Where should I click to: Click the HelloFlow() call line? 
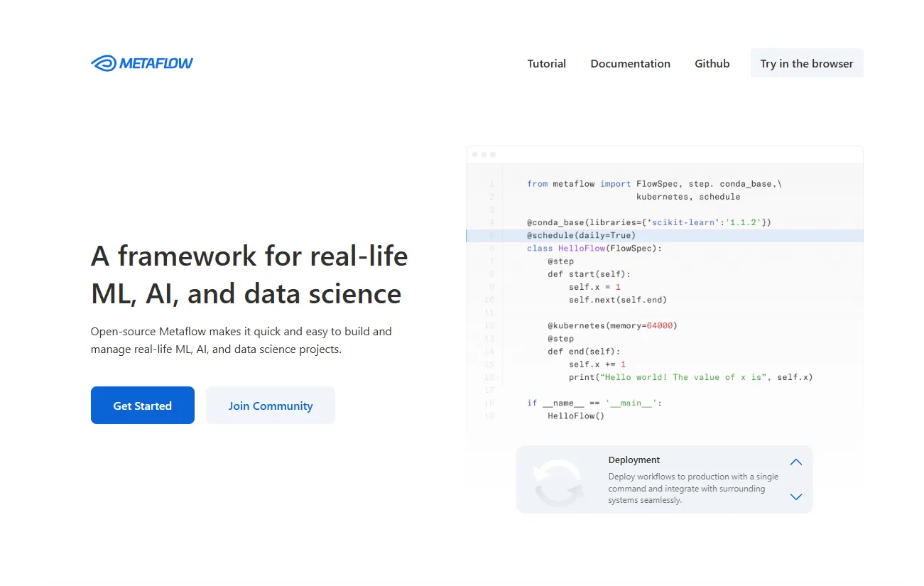pos(576,416)
